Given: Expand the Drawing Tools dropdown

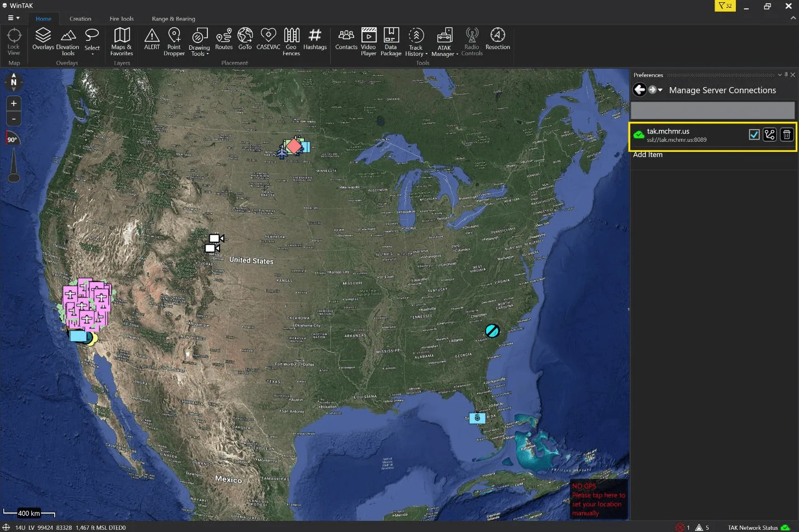Looking at the screenshot, I should (207, 54).
